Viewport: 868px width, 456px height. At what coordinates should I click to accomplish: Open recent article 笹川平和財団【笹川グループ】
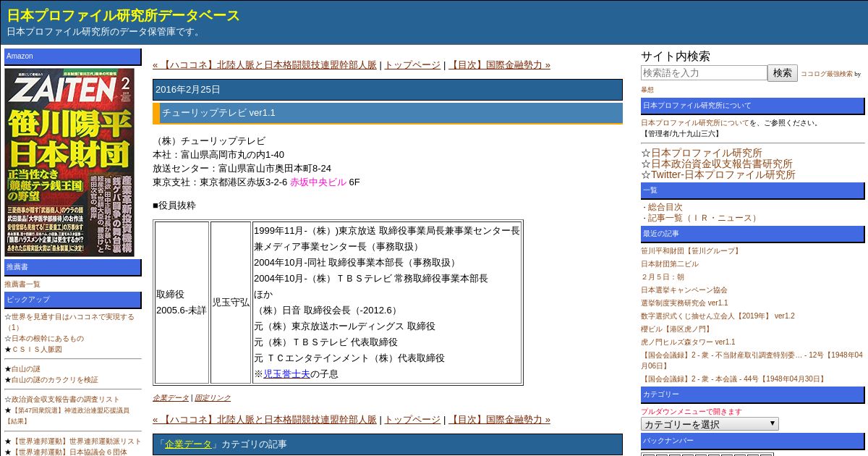(x=692, y=251)
